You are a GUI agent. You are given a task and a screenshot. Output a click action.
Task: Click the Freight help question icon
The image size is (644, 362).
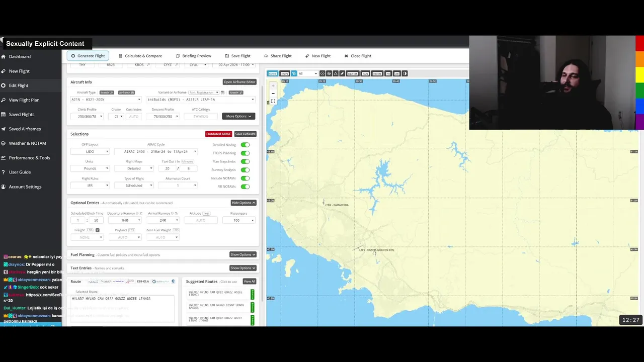point(98,230)
